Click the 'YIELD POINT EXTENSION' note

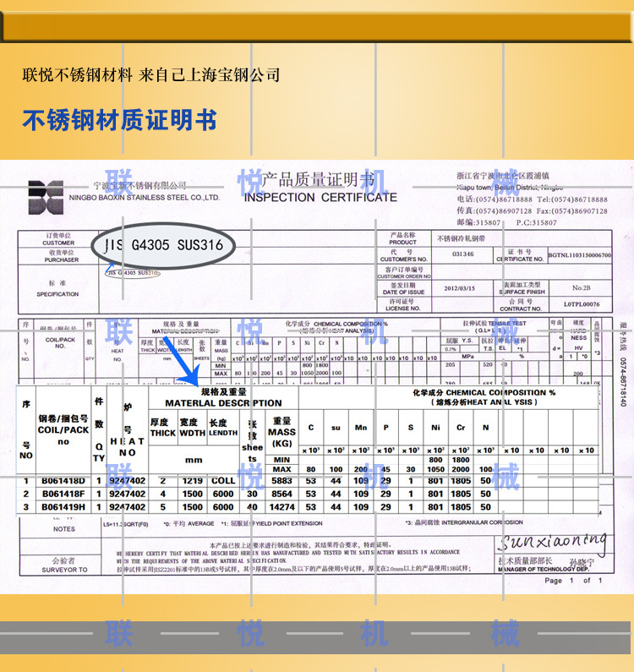click(x=289, y=523)
